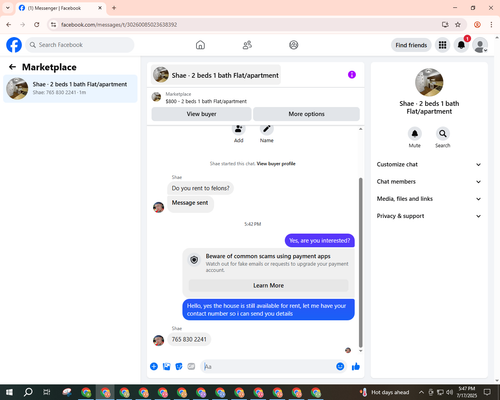
Task: Open account avatar menu
Action: [480, 45]
